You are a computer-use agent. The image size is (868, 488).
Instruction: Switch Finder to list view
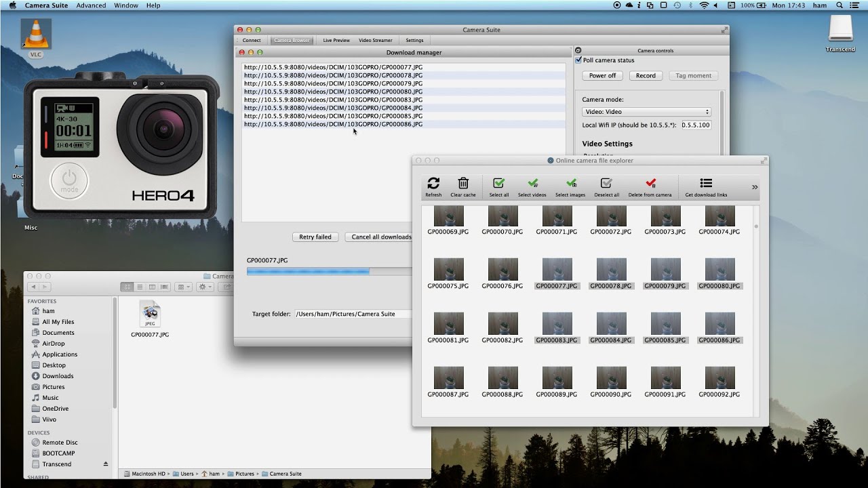click(140, 287)
